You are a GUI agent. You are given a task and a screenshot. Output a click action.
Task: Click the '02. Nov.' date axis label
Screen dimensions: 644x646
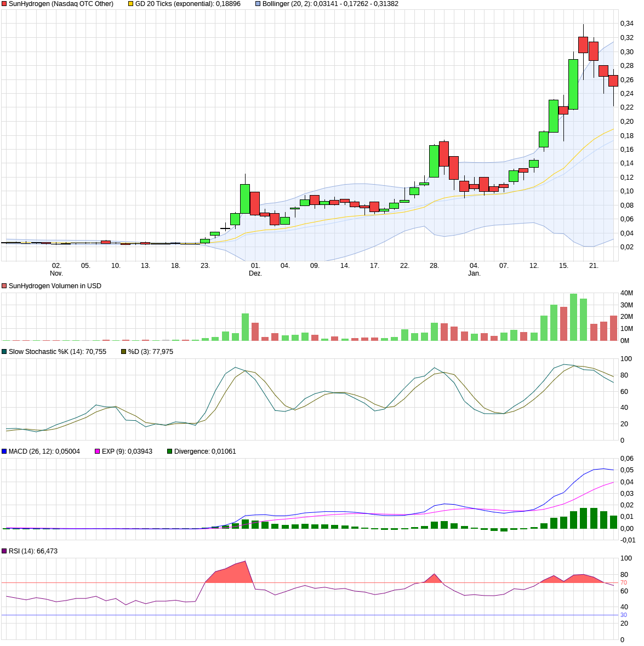point(56,270)
